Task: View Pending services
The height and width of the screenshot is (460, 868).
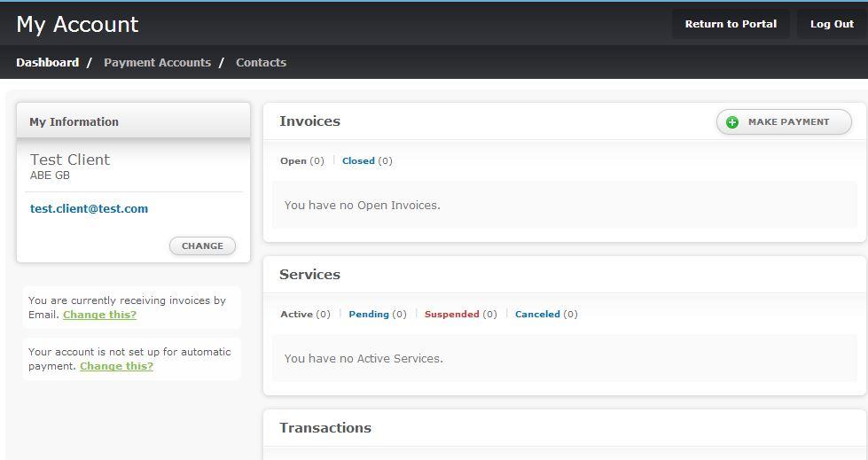Action: [369, 315]
